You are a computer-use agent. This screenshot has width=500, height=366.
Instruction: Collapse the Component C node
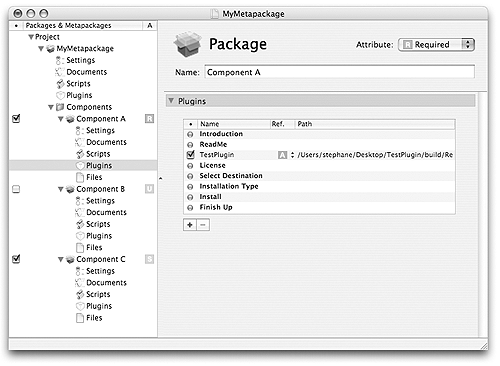[x=61, y=259]
